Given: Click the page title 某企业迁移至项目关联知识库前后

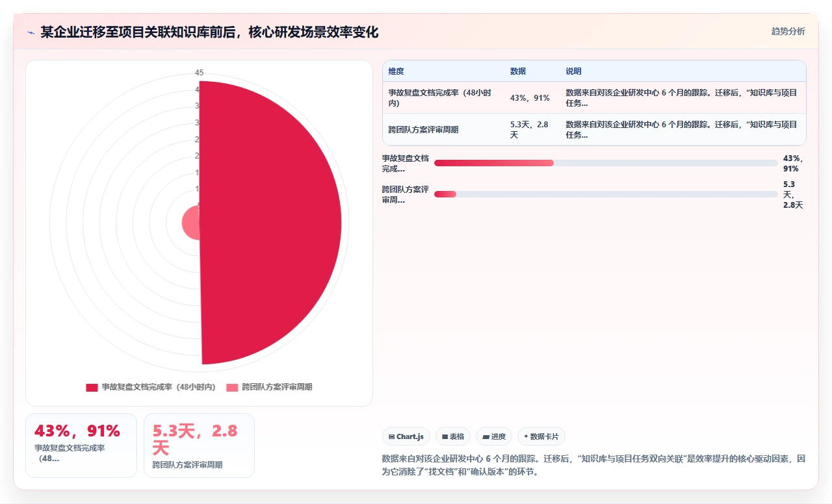Looking at the screenshot, I should click(x=209, y=32).
